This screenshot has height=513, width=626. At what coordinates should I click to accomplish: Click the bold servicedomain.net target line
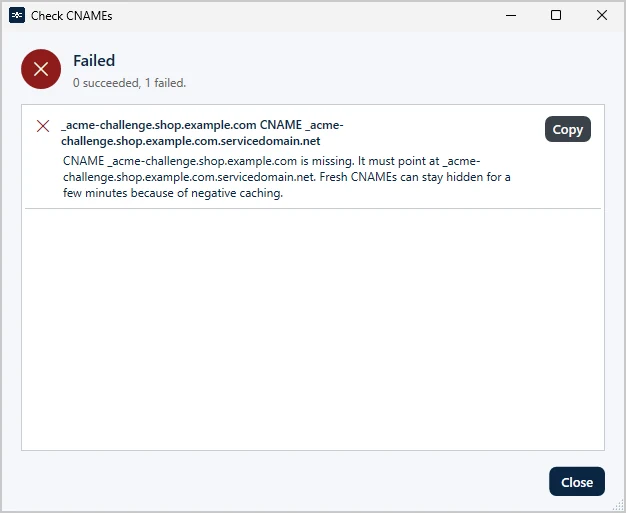[x=191, y=141]
